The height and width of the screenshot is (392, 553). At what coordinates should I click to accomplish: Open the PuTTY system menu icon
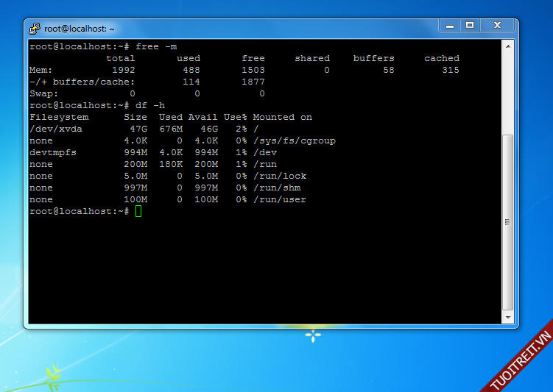pos(34,29)
